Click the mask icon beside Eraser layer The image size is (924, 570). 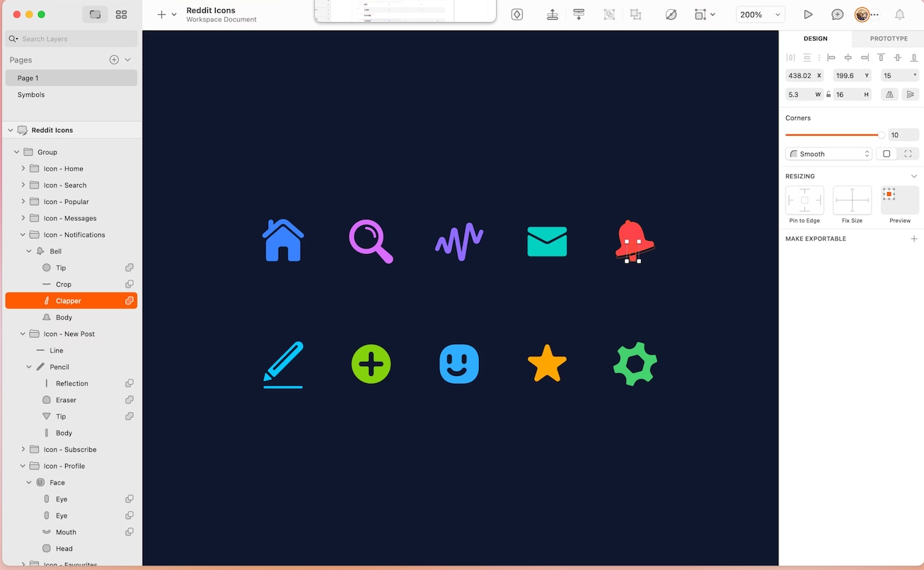pyautogui.click(x=129, y=400)
